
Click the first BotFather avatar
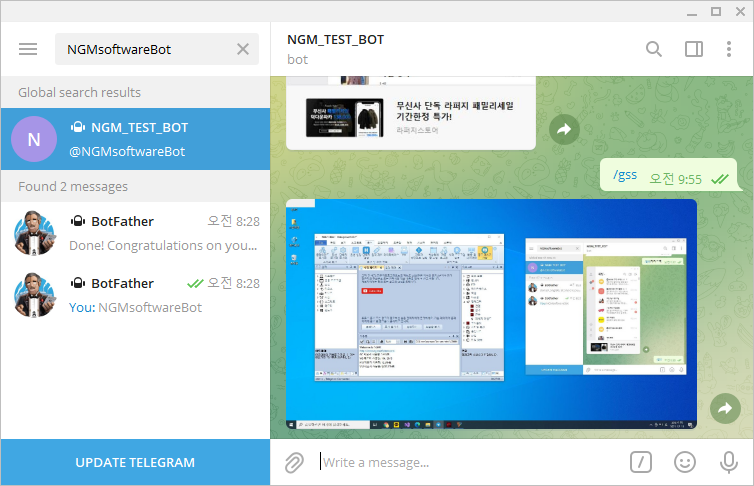(34, 233)
